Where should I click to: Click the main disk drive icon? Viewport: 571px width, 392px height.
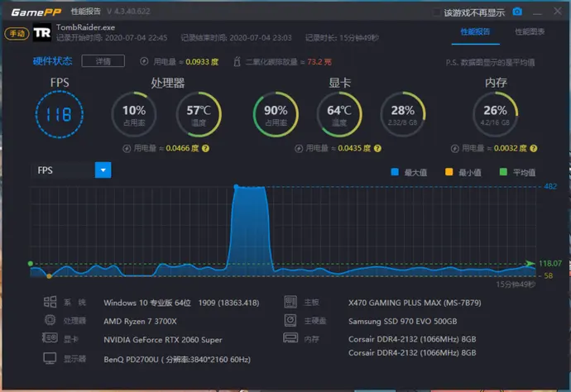pyautogui.click(x=290, y=320)
